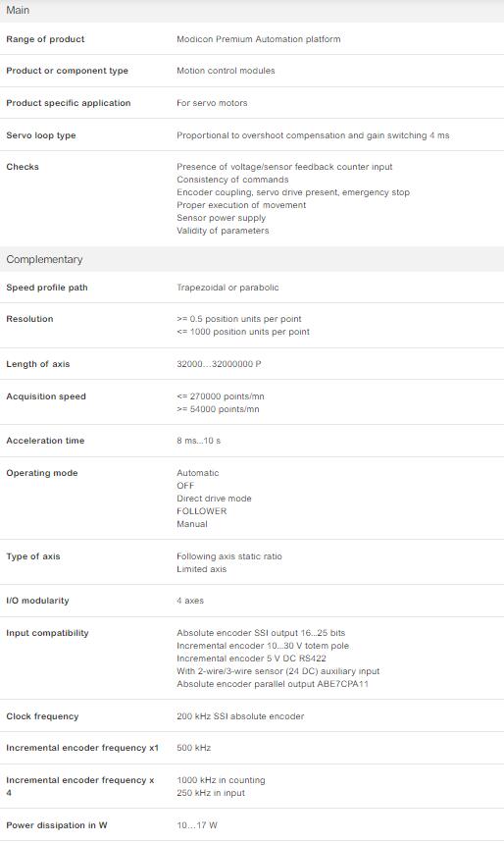Click Power dissipation in W label

point(57,825)
